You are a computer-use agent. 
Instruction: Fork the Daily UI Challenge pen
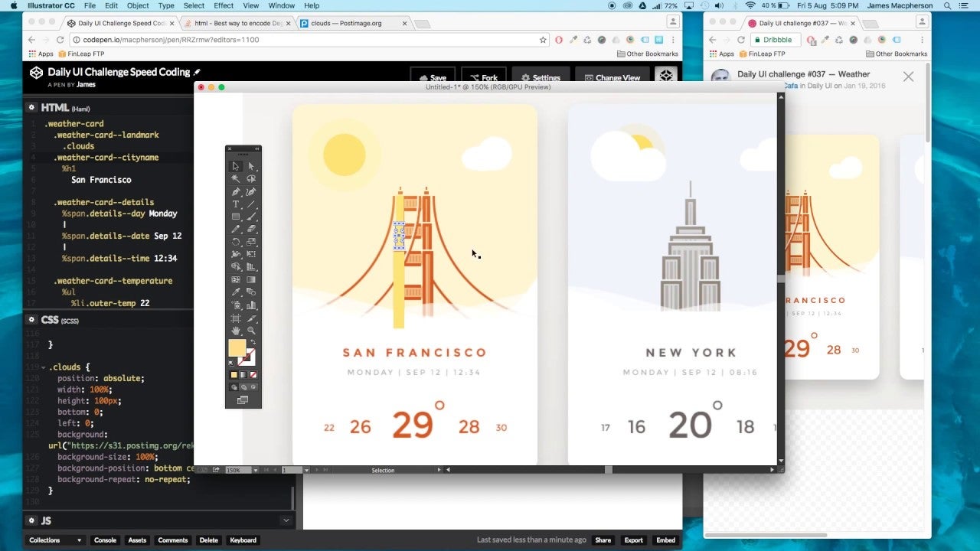click(484, 77)
